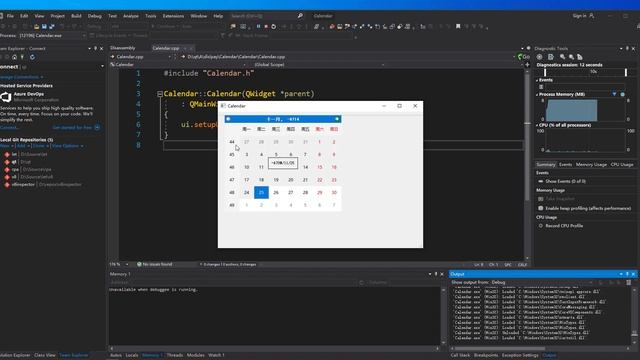
Task: Pause the debugger with Break All
Action: 258,27
